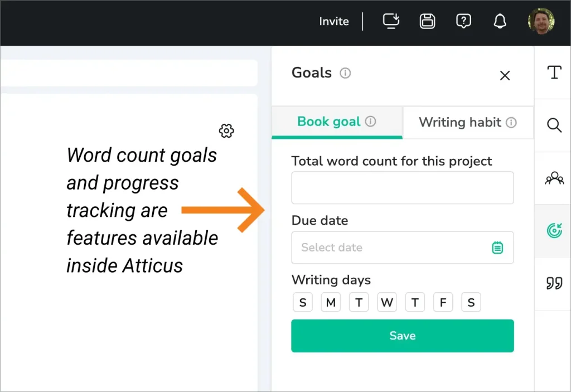Enable Wednesday as a writing day
Viewport: 571px width, 392px height.
387,302
